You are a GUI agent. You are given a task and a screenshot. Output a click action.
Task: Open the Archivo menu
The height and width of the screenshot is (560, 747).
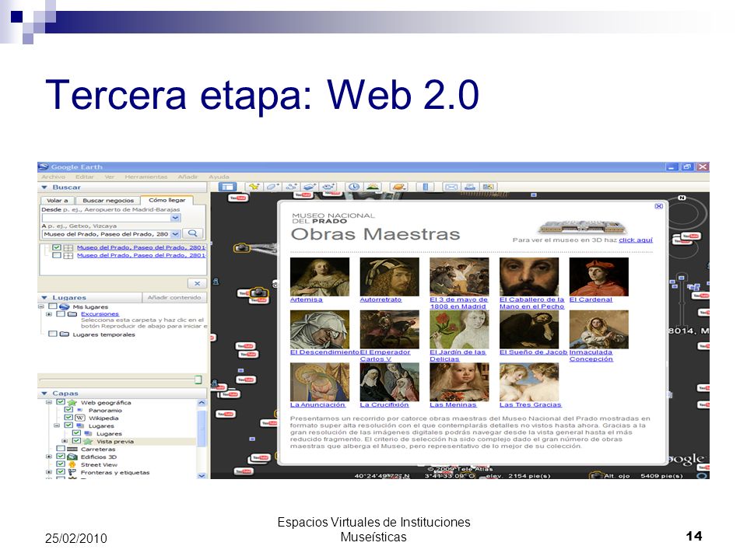point(54,177)
